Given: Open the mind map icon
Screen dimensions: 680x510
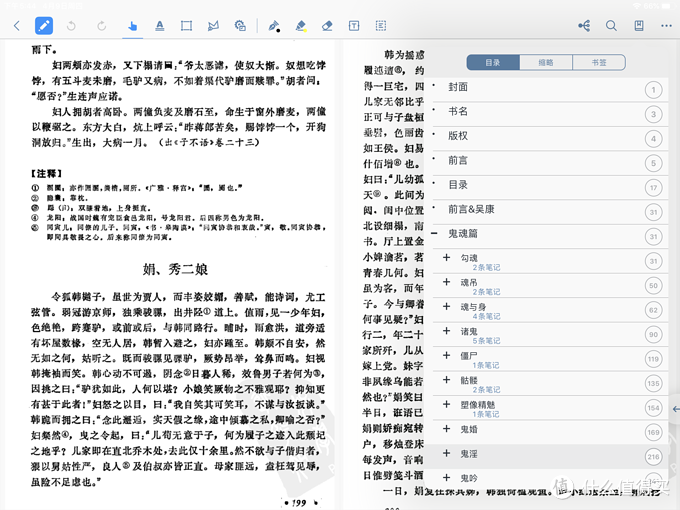Looking at the screenshot, I should coord(584,26).
